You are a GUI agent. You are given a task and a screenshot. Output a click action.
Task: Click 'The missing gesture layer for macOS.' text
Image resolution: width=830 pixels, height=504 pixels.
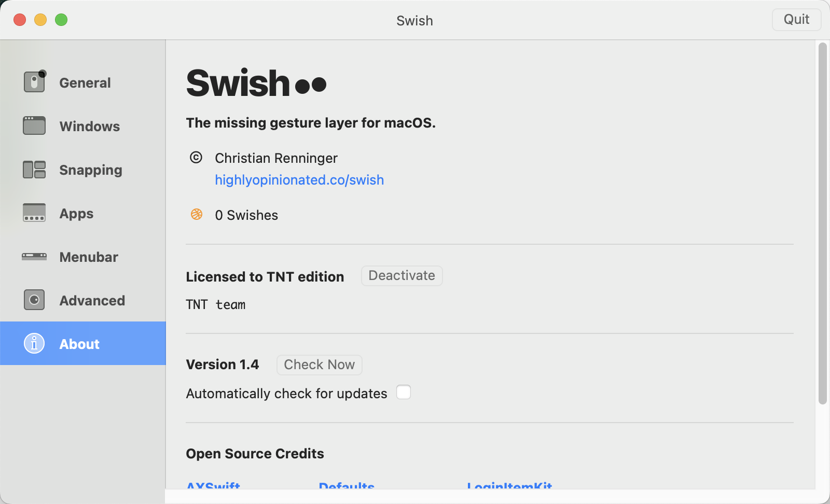(x=311, y=123)
